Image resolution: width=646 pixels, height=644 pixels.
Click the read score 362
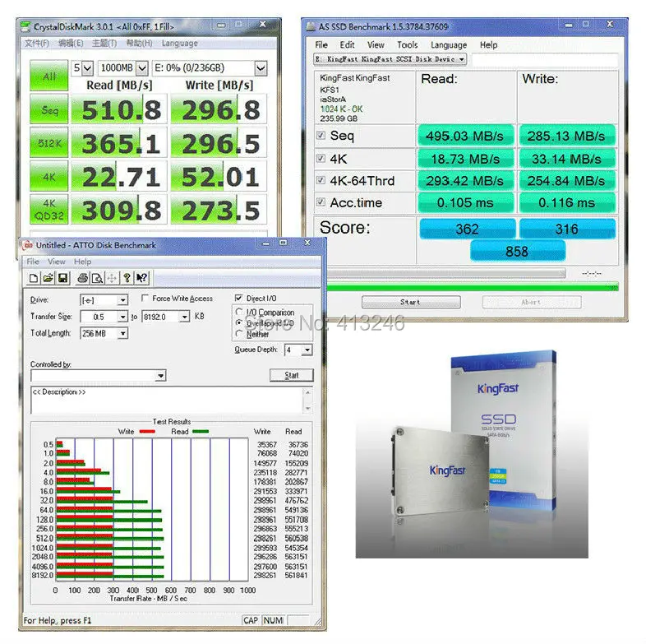pyautogui.click(x=467, y=229)
